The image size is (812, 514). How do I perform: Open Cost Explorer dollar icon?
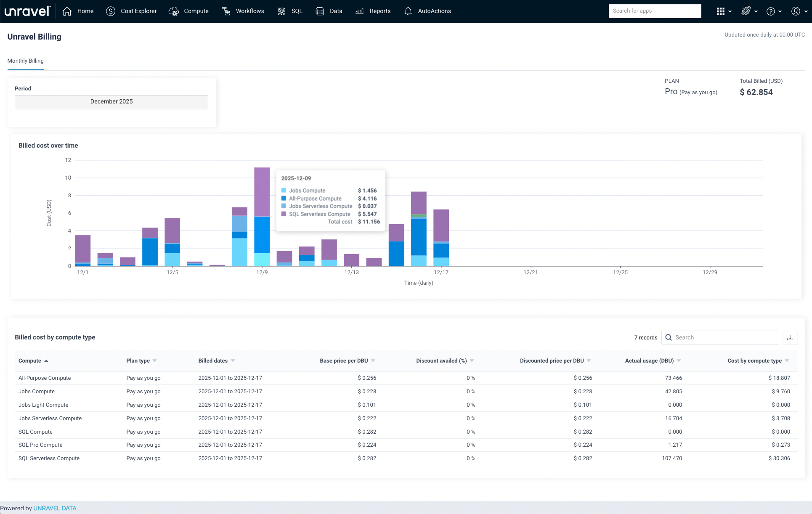tap(111, 11)
